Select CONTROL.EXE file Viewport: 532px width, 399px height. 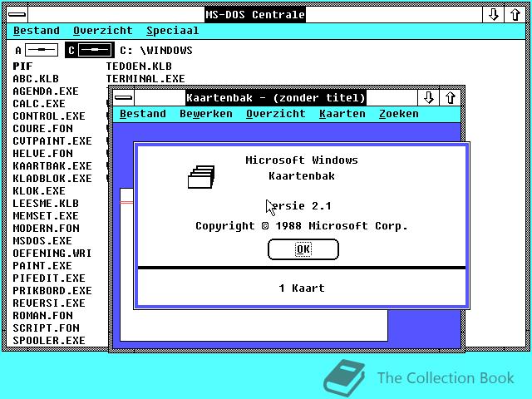[x=49, y=116]
